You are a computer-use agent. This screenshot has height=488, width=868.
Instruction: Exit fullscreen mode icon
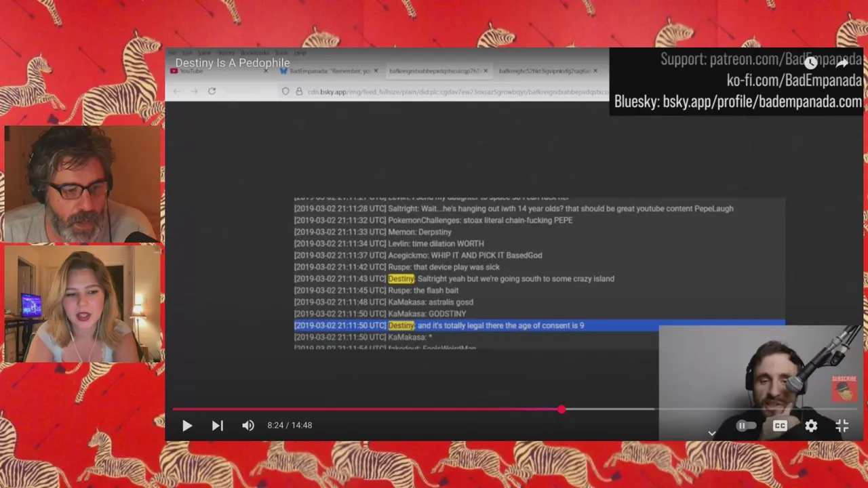842,426
